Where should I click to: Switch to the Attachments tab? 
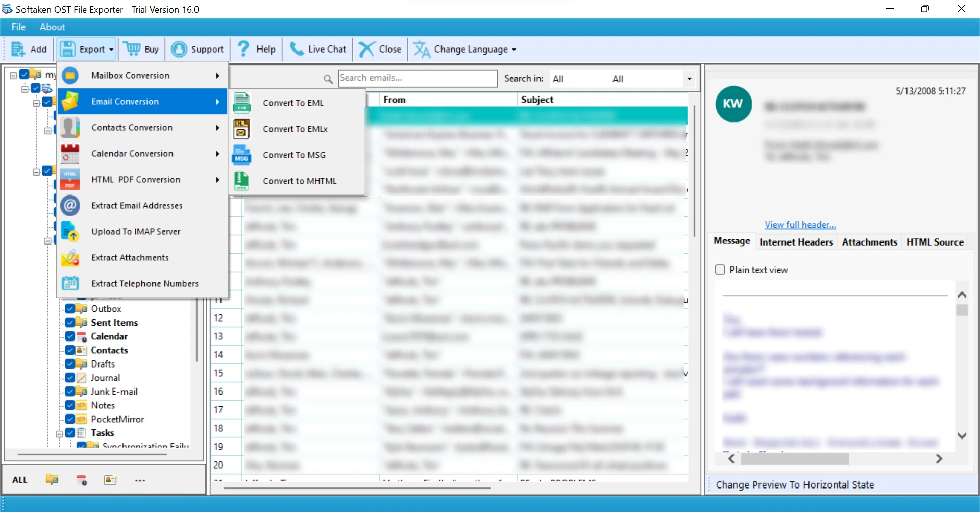click(x=869, y=242)
